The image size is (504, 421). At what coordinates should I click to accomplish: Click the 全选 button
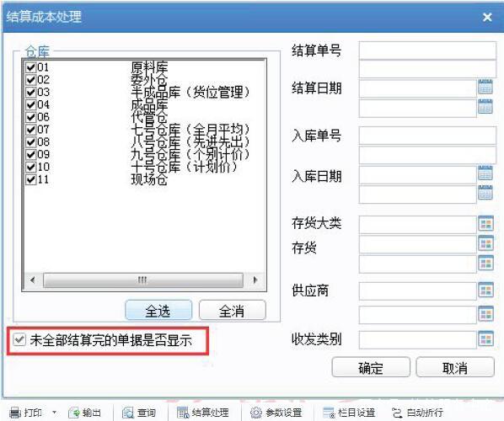click(x=158, y=310)
